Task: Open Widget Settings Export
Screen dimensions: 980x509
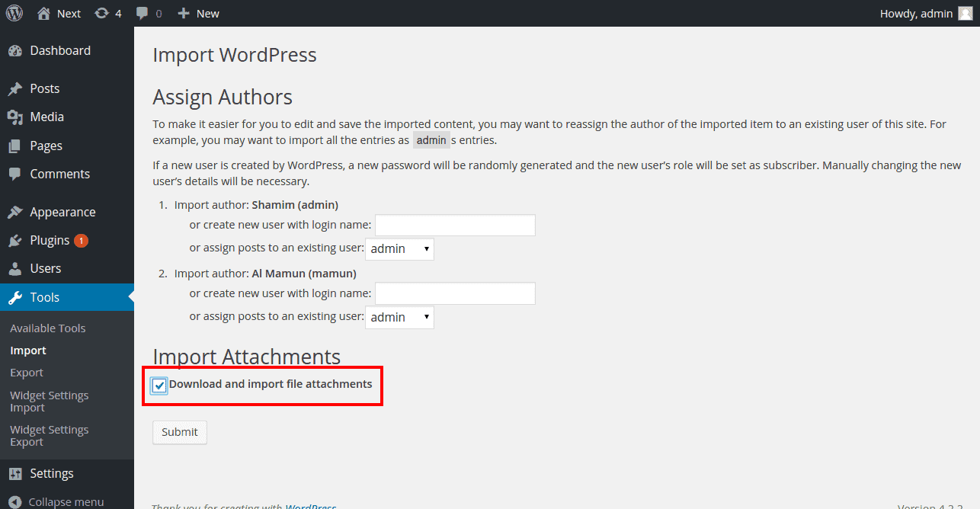Action: click(x=49, y=435)
